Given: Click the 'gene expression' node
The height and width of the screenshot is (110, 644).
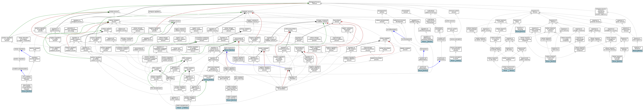Looking at the screenshot, I should (229, 49).
